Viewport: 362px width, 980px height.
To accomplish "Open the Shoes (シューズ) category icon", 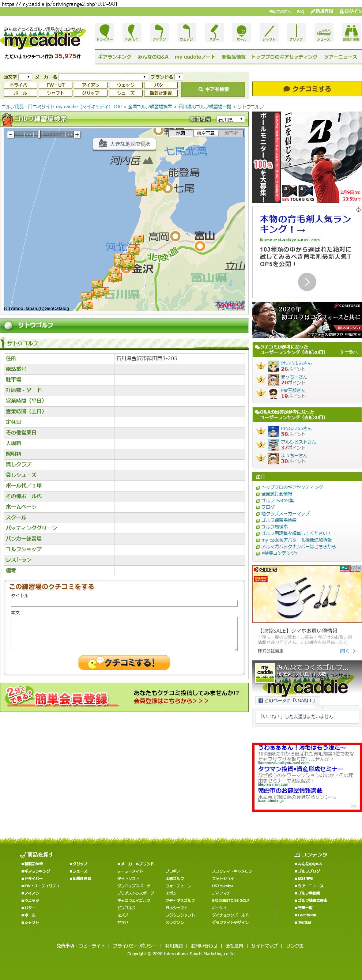I will (324, 32).
